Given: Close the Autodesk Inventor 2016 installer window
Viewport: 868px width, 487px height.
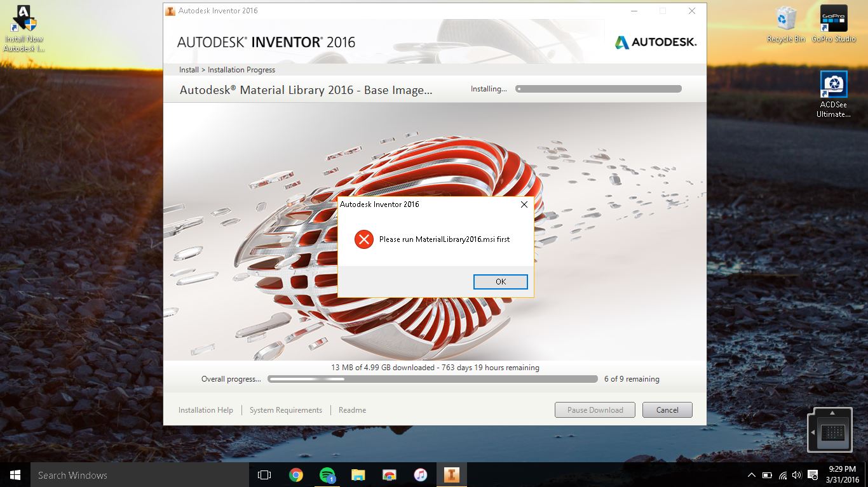Looking at the screenshot, I should point(692,11).
